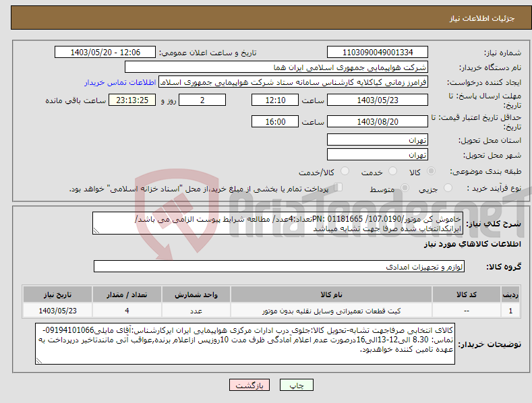Select the جزیی purchase type radio
532x403 pixels.
(x=448, y=187)
